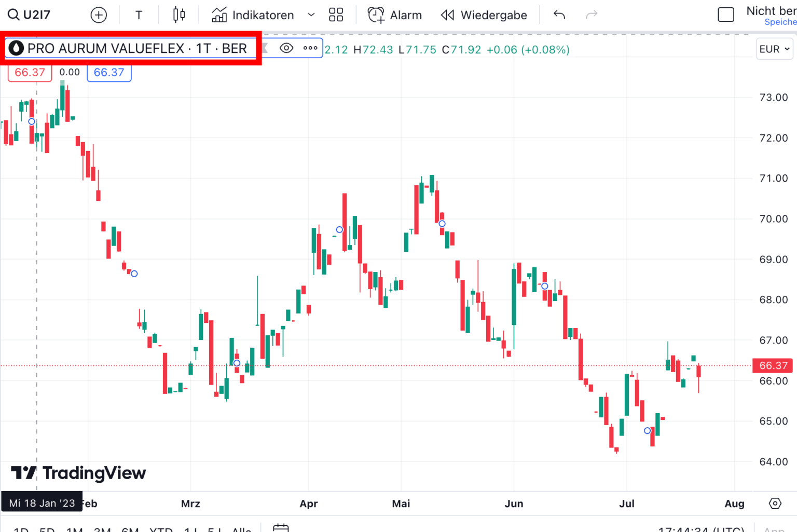797x532 pixels.
Task: Open the T time interval selector
Action: click(139, 15)
